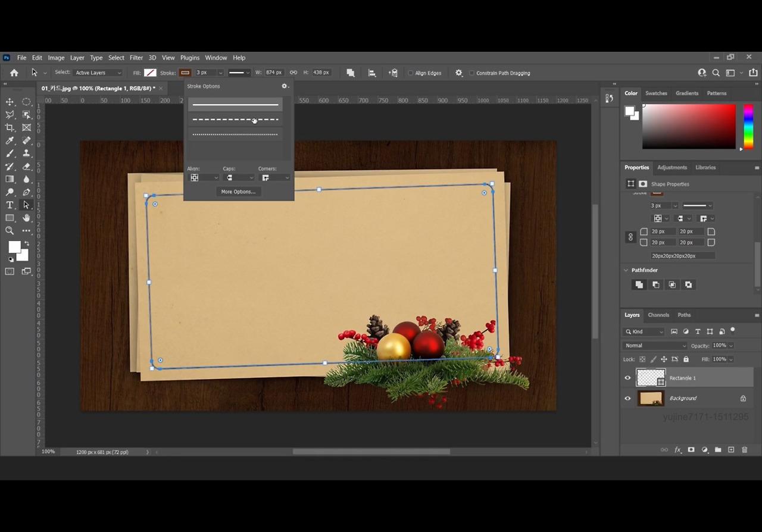Screen dimensions: 762x532
Task: Choose the dashed stroke line preset
Action: 235,120
